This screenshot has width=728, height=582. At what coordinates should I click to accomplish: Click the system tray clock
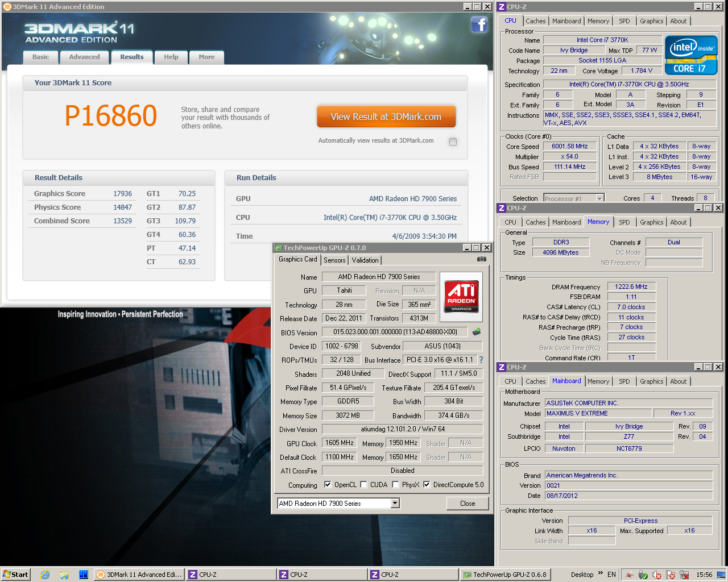(704, 575)
